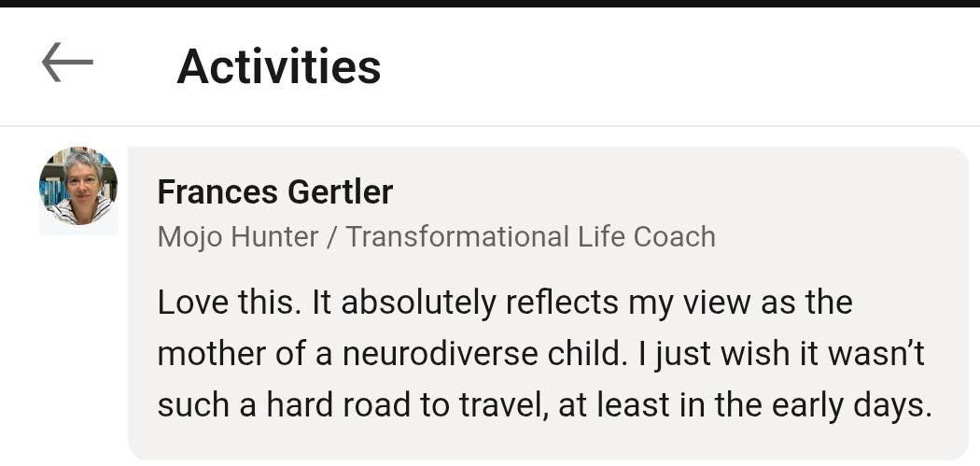This screenshot has height=466, width=980.
Task: Click the Activities page title
Action: [278, 67]
